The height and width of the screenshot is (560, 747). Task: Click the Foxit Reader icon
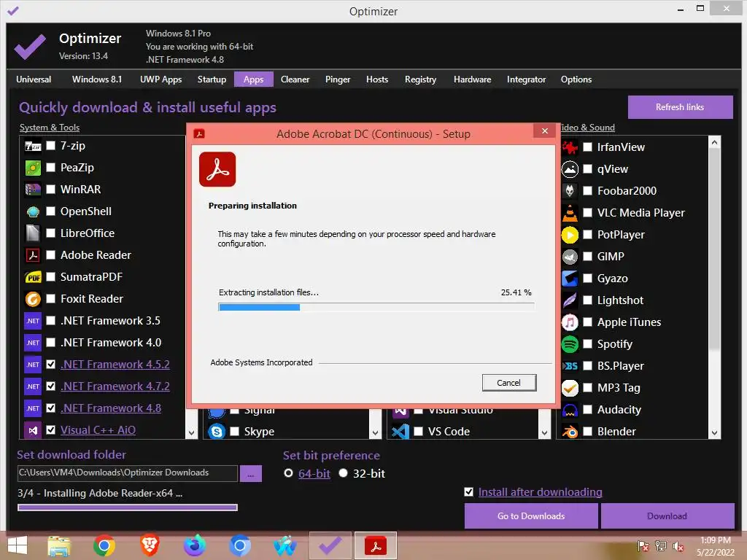tap(33, 299)
